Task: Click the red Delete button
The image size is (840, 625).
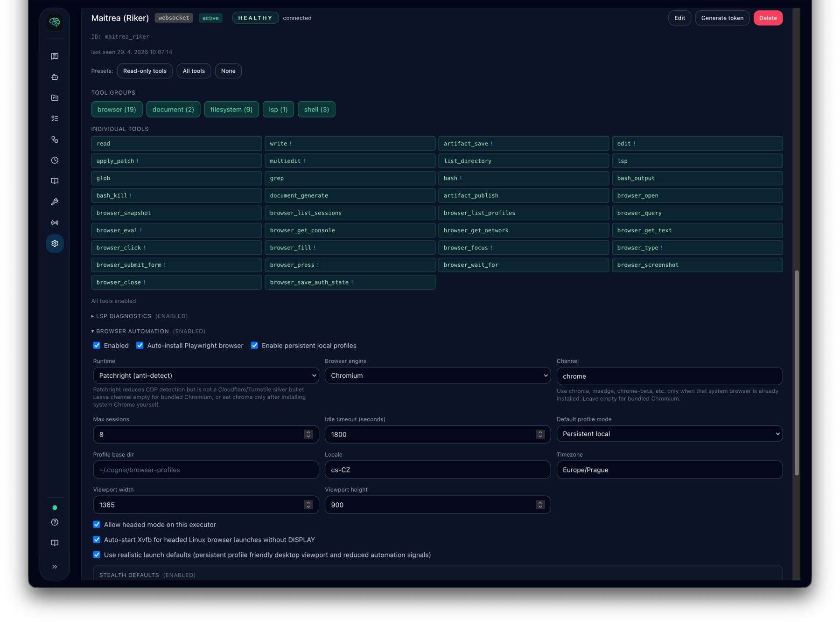Action: 768,18
